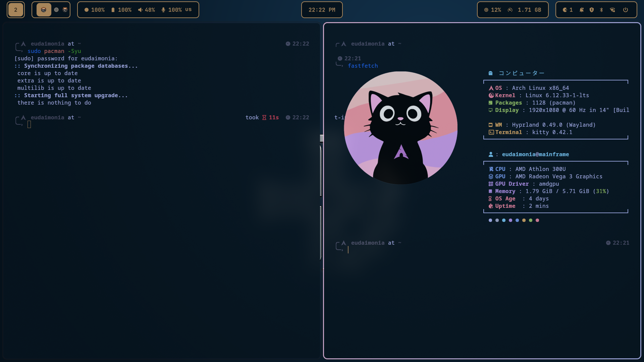Open the calendar by clicking 22:22 PM clock

tap(322, 10)
